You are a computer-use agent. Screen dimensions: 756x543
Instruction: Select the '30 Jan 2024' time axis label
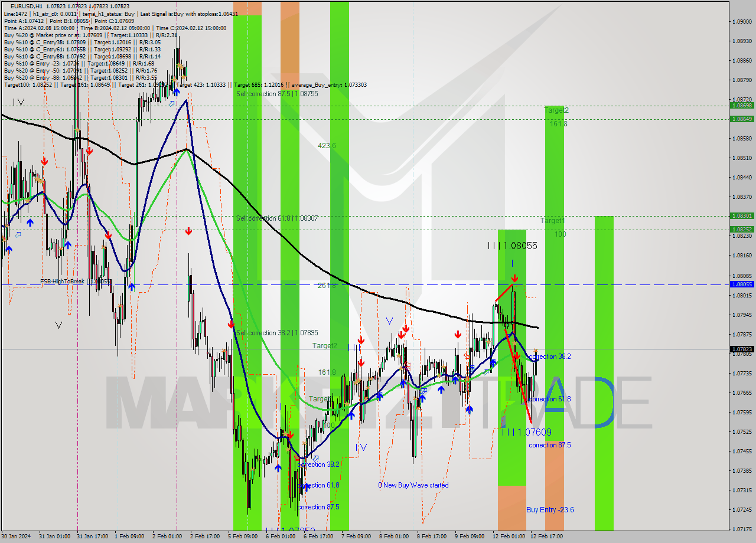17,537
